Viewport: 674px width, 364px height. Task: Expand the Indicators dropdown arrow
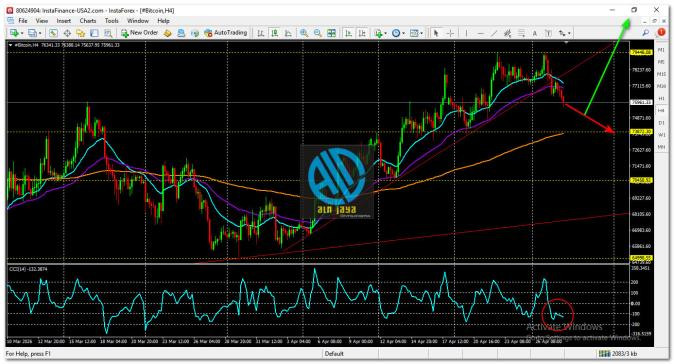tap(385, 33)
